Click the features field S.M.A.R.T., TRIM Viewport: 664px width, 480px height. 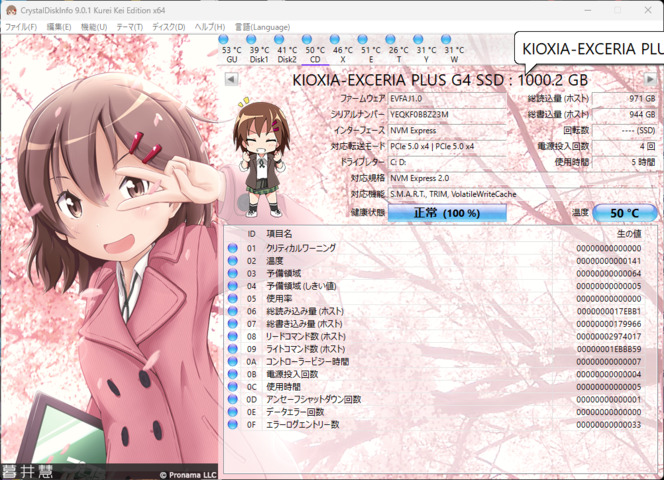coord(523,194)
